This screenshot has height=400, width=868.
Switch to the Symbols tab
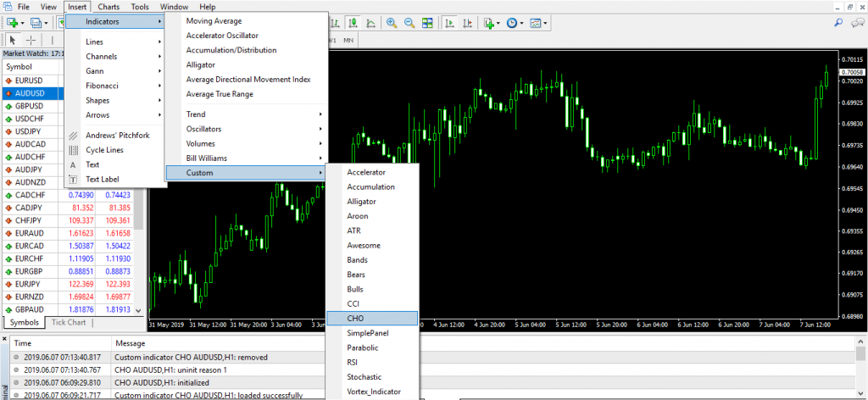coord(25,323)
